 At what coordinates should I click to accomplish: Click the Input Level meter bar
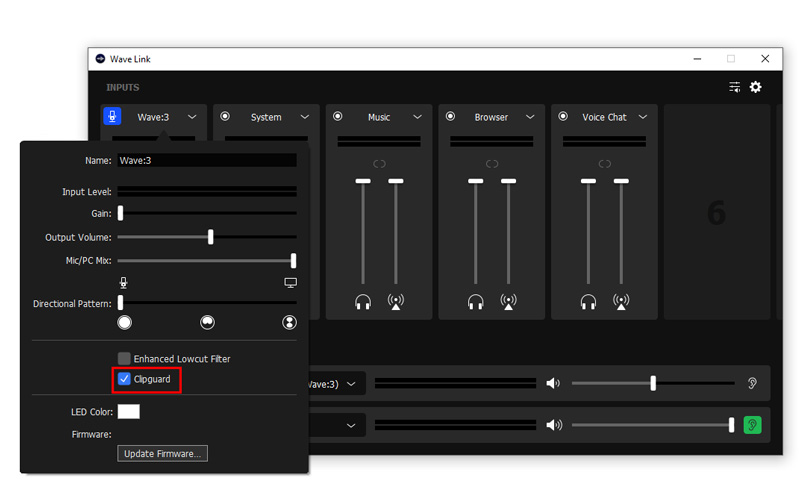point(207,191)
